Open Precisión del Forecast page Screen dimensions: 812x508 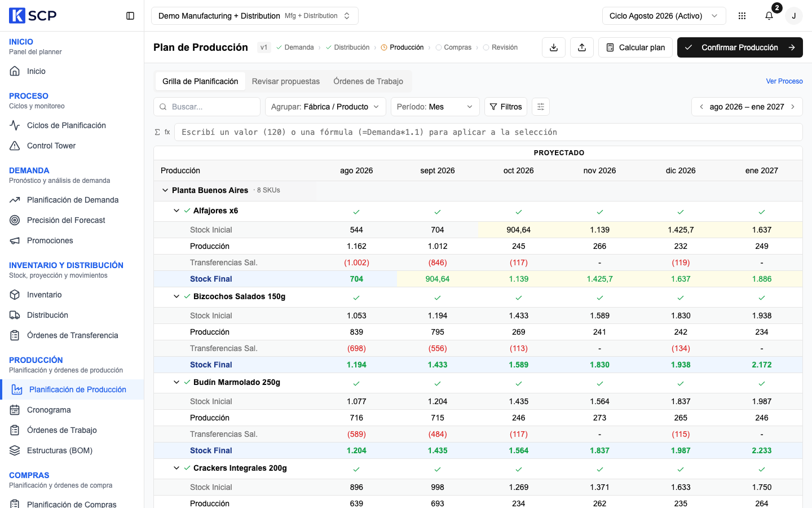(x=72, y=220)
